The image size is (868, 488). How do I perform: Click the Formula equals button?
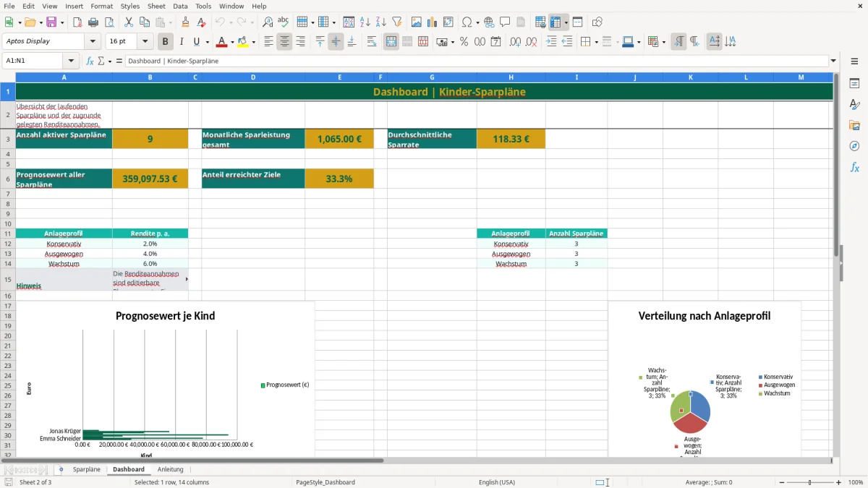pos(119,61)
